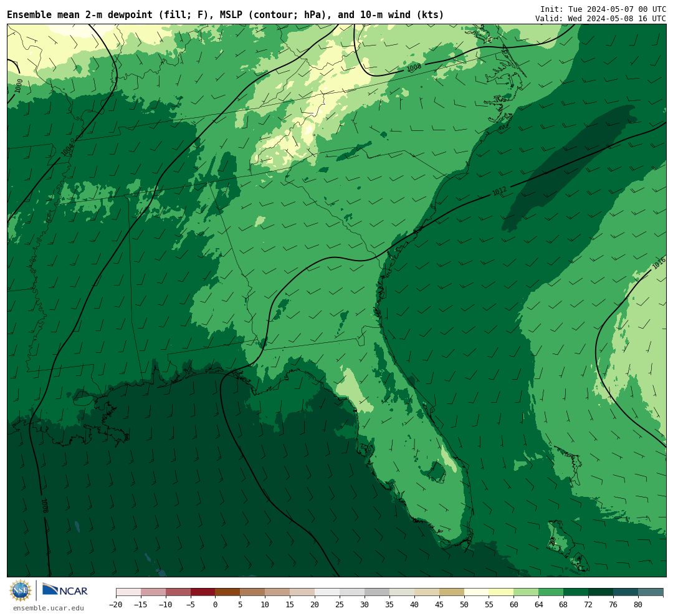Pick the gray 30 colorbar swatch
Viewport: 673px width, 616px height.
[377, 592]
